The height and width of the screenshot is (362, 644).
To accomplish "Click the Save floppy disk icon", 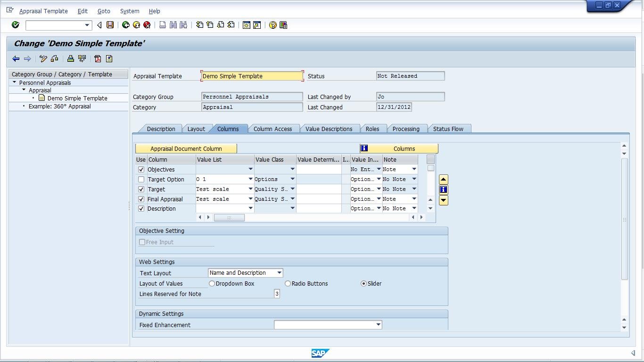I will [110, 25].
